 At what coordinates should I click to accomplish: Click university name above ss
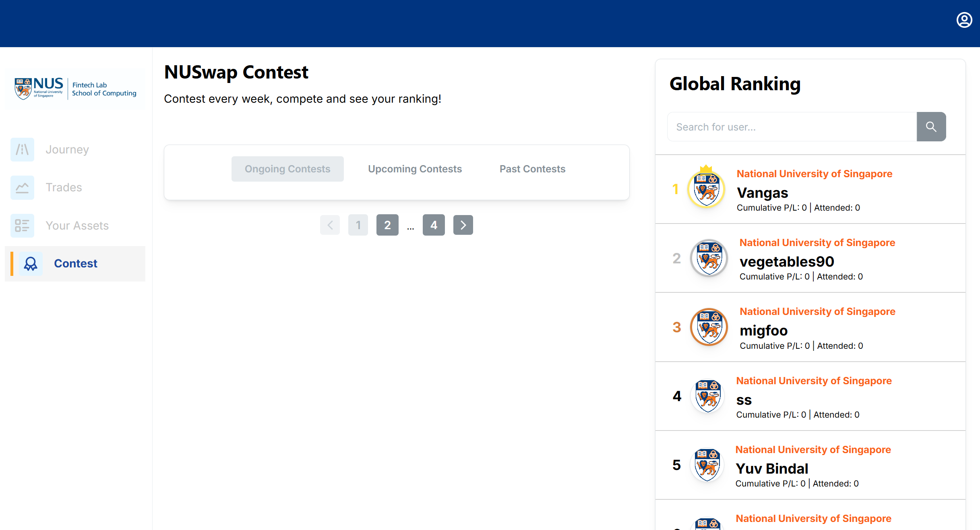(814, 381)
